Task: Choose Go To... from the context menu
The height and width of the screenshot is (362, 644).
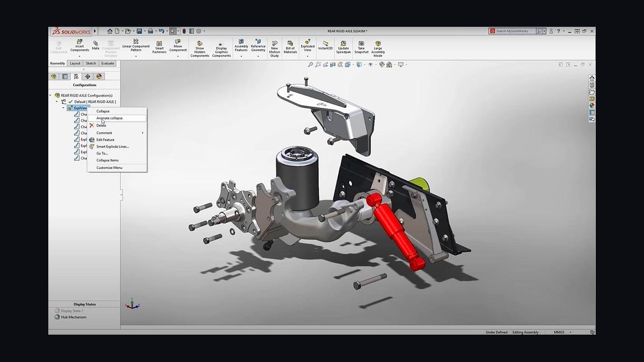Action: pyautogui.click(x=118, y=153)
